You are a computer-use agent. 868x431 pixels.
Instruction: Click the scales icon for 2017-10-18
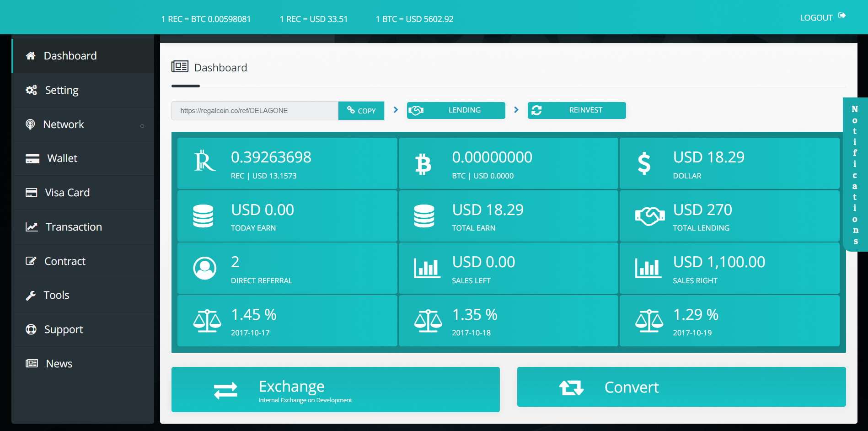click(x=428, y=321)
